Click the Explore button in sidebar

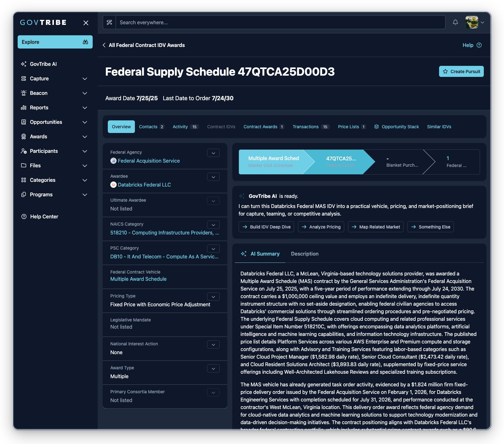point(55,42)
